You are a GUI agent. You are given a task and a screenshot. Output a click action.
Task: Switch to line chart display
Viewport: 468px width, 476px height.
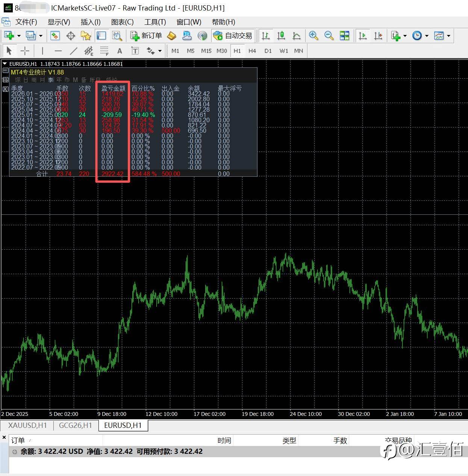[297, 36]
